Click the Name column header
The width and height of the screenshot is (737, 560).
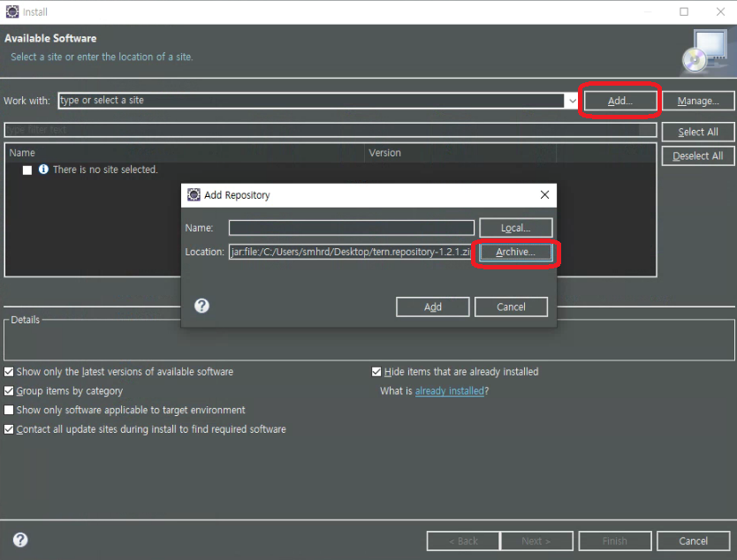(x=22, y=153)
